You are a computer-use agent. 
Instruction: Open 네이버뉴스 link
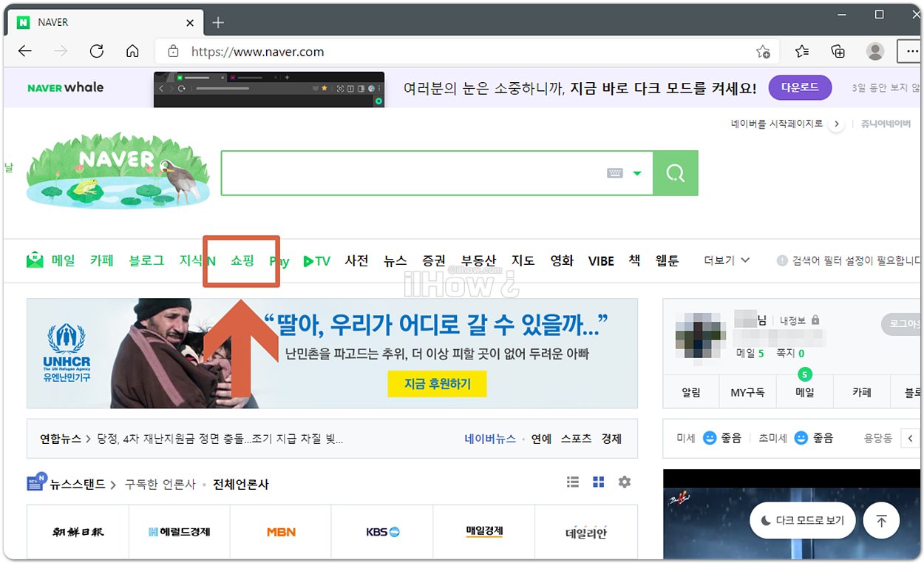pos(490,439)
